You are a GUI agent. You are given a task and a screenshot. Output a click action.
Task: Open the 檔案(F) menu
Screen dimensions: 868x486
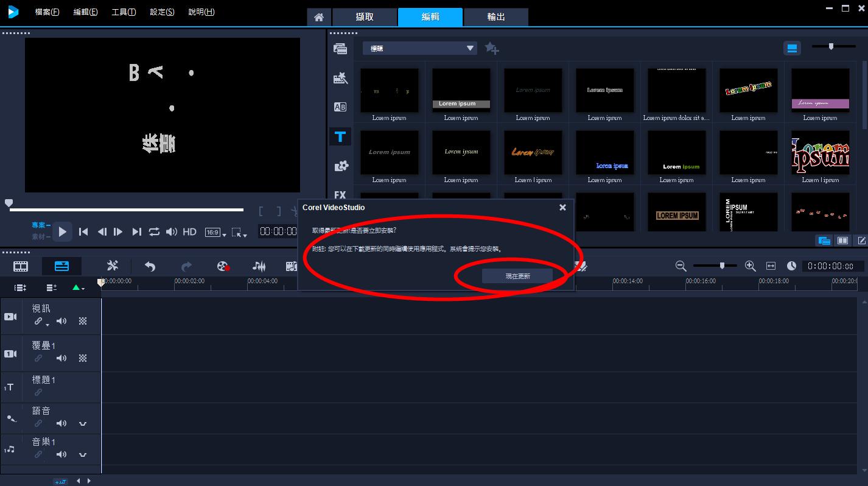[x=47, y=12]
